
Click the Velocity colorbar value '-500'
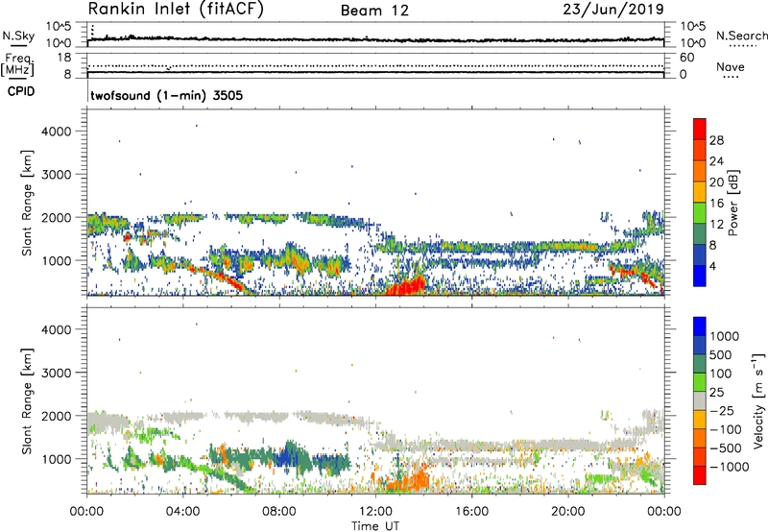click(x=726, y=447)
